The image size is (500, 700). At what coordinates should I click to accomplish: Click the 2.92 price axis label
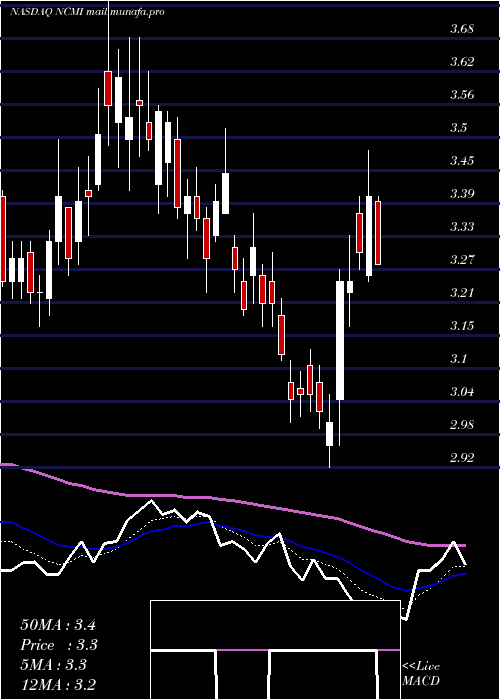[x=461, y=458]
